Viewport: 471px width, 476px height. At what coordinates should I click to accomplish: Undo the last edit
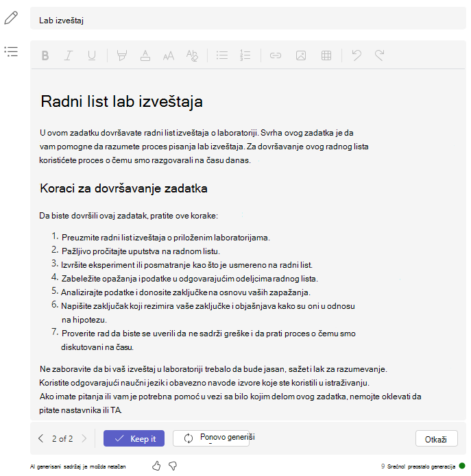click(357, 55)
